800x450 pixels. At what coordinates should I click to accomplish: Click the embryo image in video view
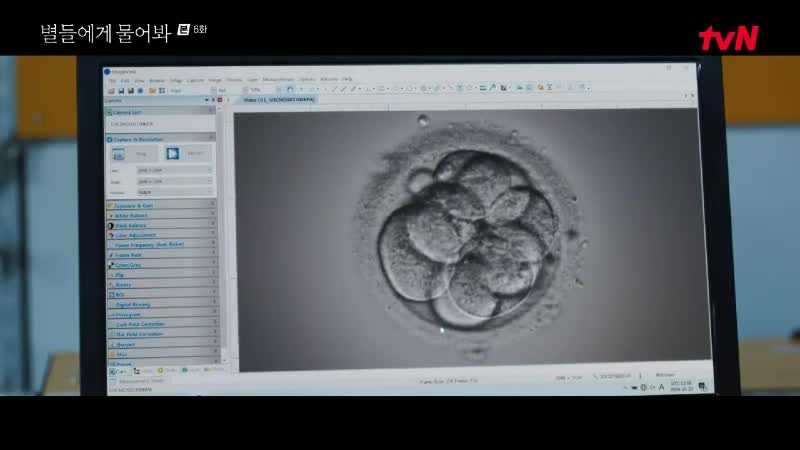470,237
